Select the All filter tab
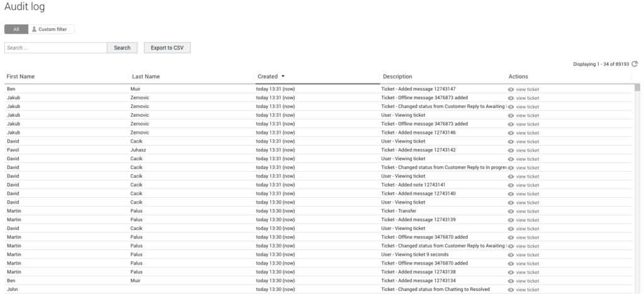 coord(16,29)
